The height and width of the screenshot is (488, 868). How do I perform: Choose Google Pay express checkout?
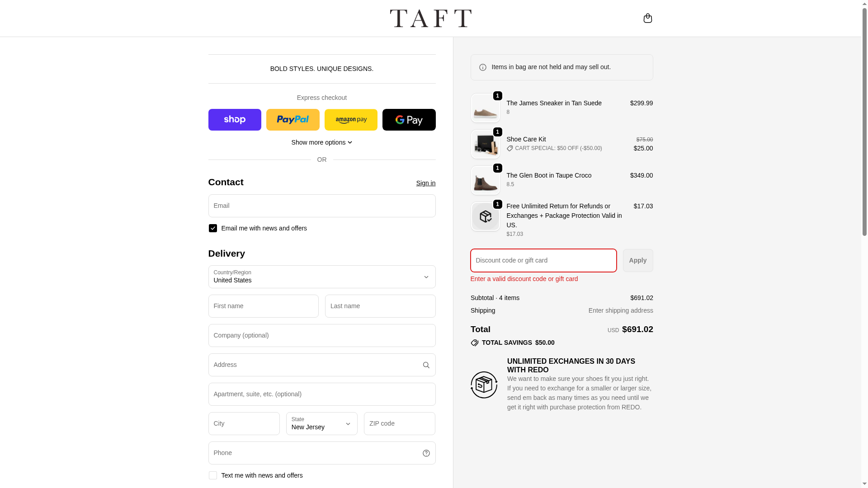(409, 120)
